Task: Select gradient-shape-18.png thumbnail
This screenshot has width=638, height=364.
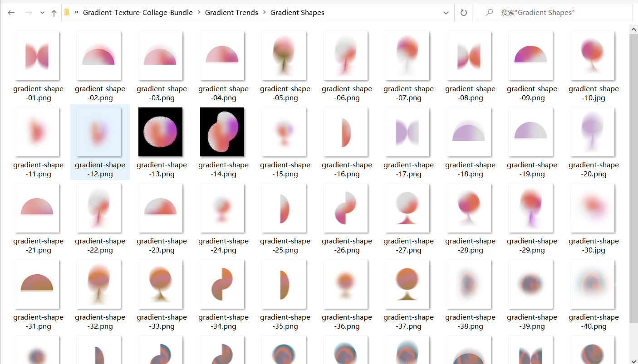Action: [x=469, y=132]
